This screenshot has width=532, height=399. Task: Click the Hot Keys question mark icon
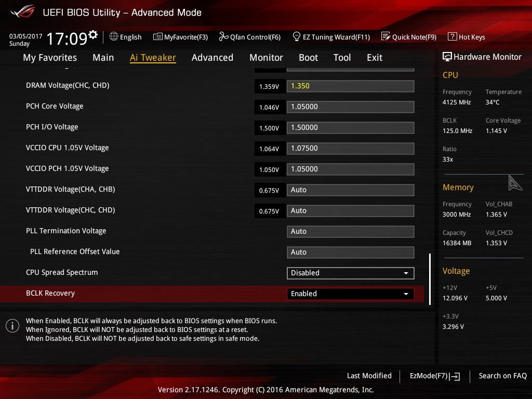453,36
